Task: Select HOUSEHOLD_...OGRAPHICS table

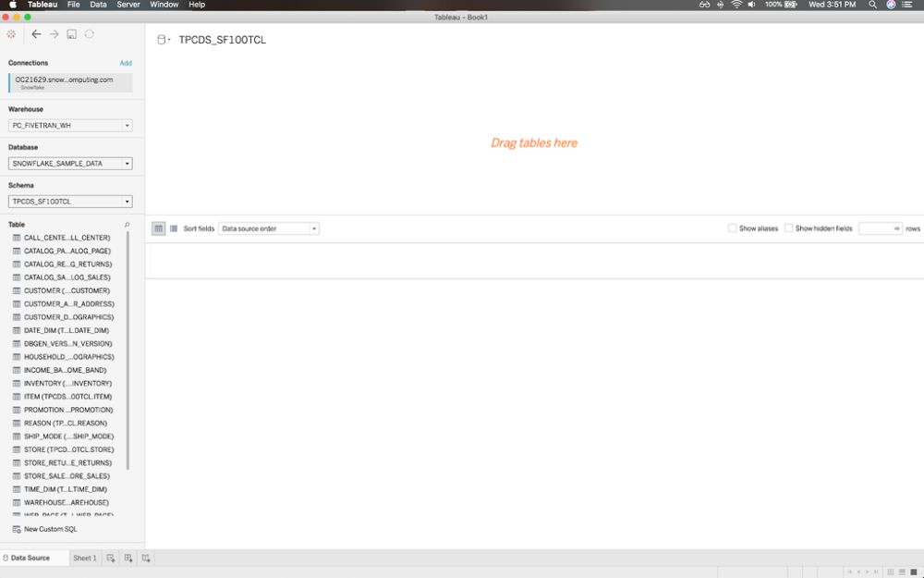Action: coord(69,357)
